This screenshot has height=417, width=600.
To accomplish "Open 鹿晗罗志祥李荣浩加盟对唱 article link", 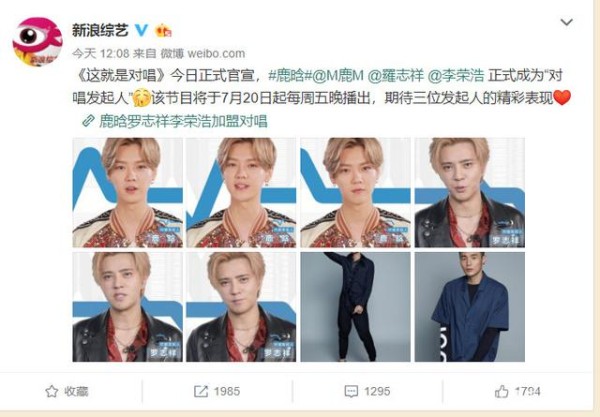I will pyautogui.click(x=183, y=121).
